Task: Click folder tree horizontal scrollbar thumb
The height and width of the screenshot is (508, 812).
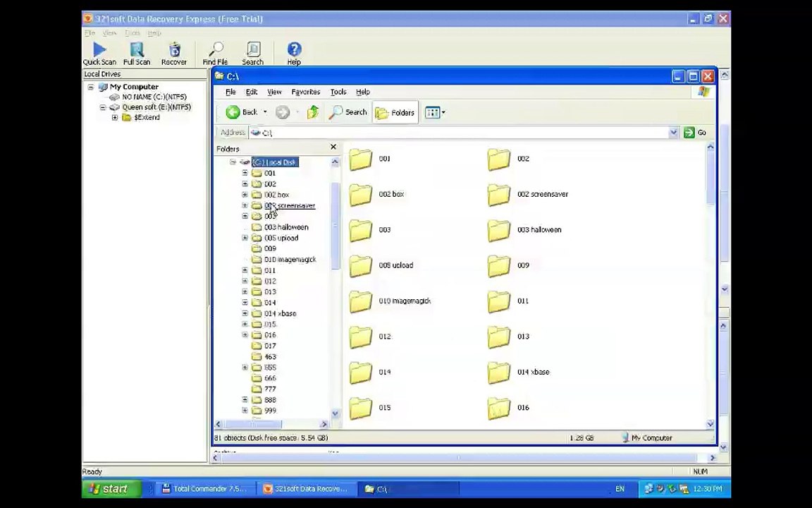Action: click(252, 424)
